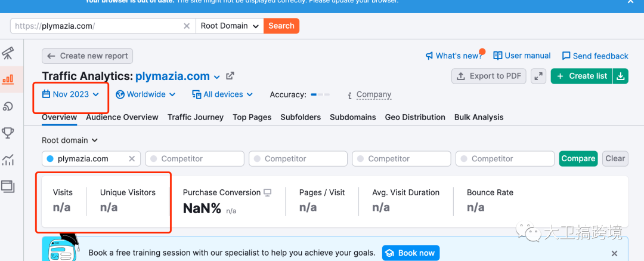
Task: Click the Visits metric
Action: [63, 201]
